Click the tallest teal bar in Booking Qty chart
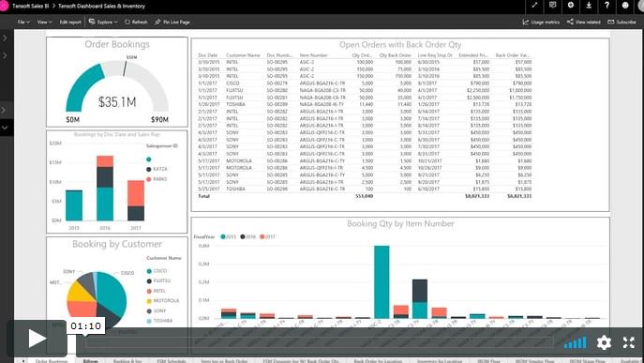Viewport: 644px width, 363px height. click(x=382, y=282)
